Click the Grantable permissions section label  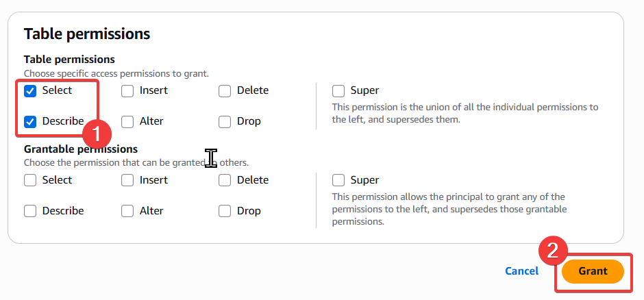(x=81, y=149)
